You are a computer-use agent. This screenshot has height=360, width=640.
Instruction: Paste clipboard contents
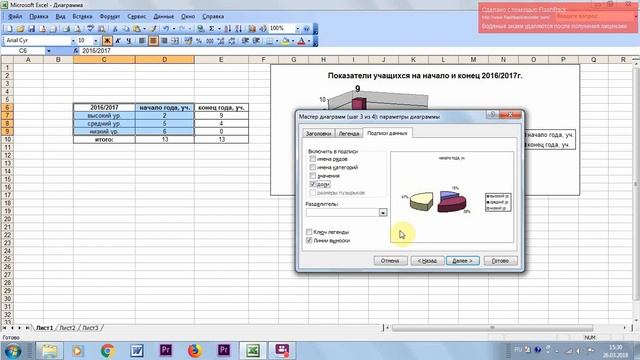[137, 29]
